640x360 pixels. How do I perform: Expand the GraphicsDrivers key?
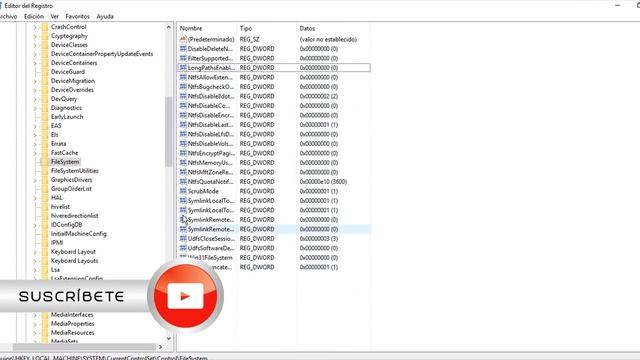click(x=35, y=180)
